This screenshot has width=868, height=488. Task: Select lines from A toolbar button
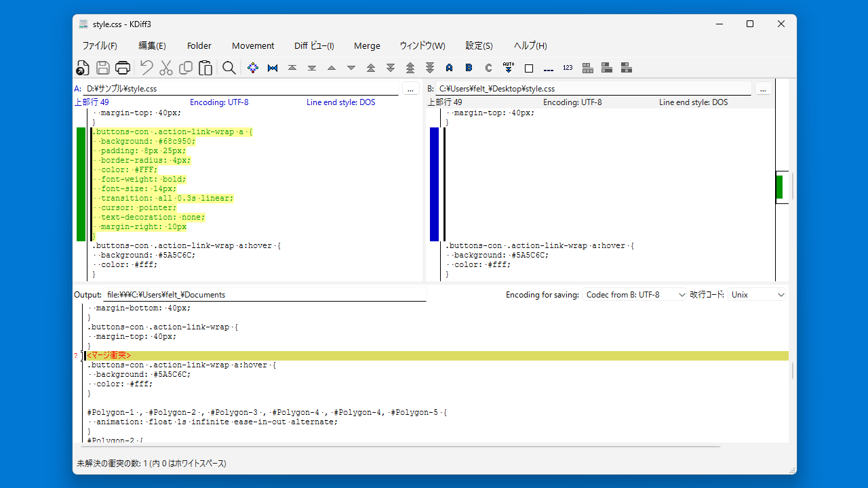coord(449,68)
